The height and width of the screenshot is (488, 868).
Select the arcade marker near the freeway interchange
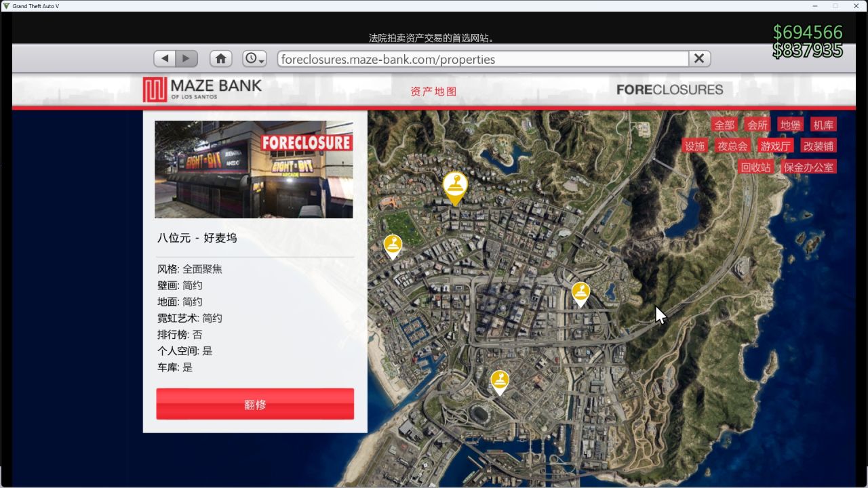580,295
